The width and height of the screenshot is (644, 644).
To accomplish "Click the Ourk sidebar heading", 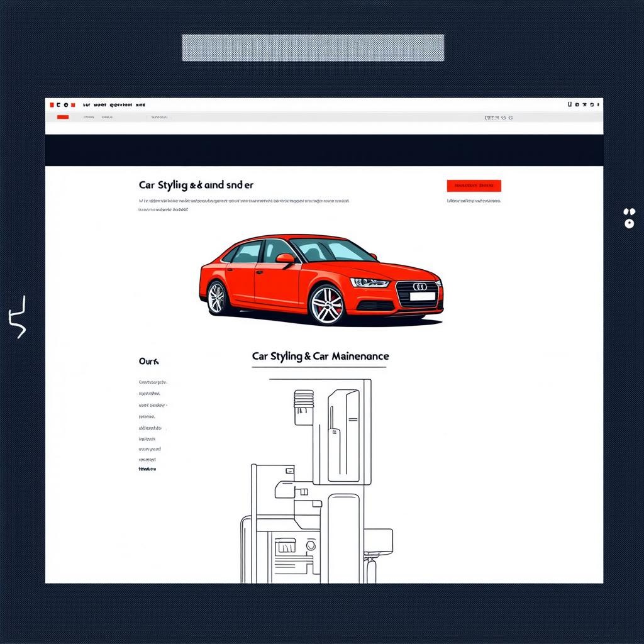I will pyautogui.click(x=149, y=362).
